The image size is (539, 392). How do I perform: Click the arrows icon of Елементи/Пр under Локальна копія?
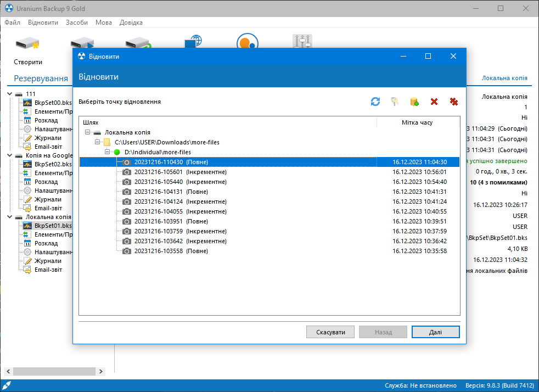pyautogui.click(x=27, y=234)
